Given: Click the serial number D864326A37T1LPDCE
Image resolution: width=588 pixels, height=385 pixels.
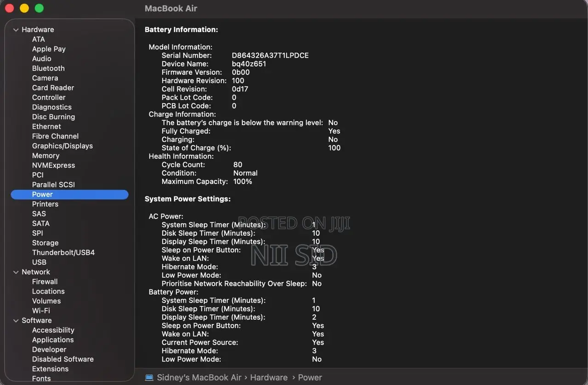Looking at the screenshot, I should pyautogui.click(x=270, y=56).
